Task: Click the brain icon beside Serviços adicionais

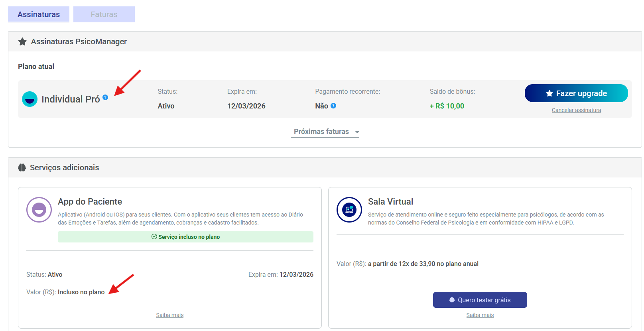Action: [x=22, y=167]
